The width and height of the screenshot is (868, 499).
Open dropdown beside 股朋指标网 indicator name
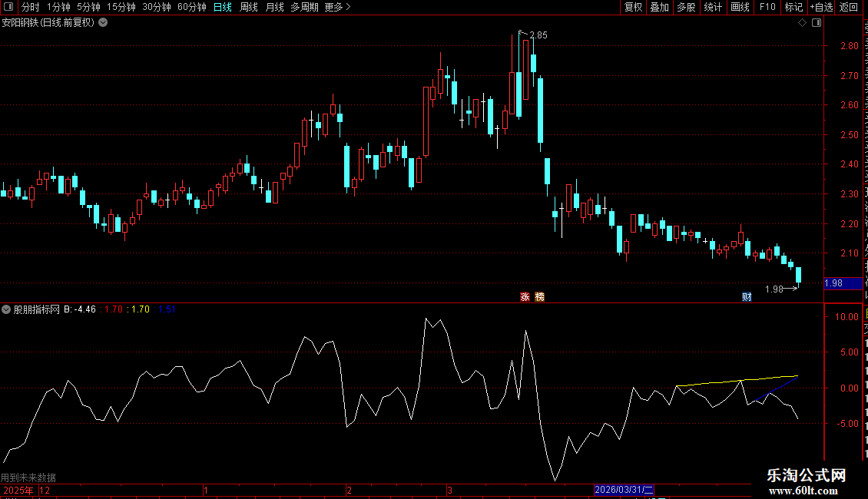point(6,309)
